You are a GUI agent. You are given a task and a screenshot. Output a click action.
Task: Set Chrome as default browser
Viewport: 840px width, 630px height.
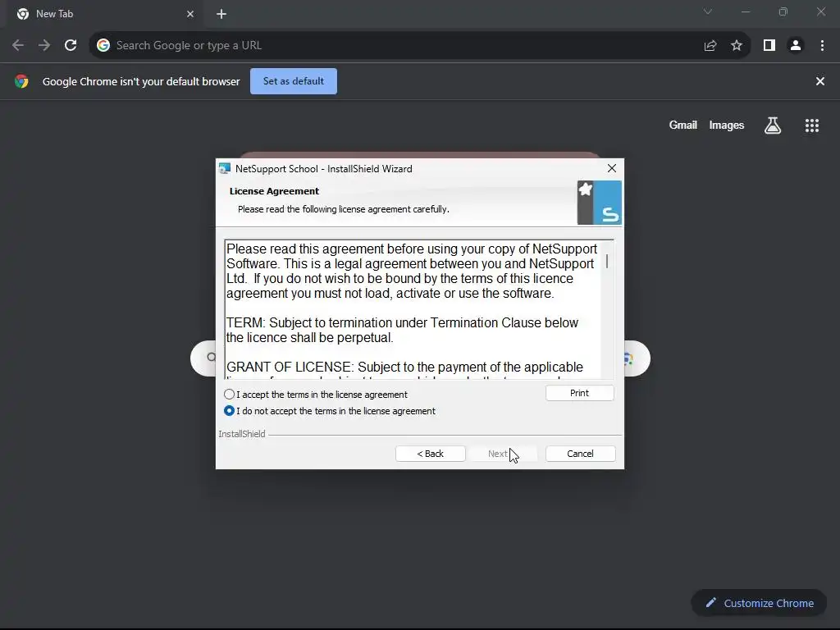[294, 81]
